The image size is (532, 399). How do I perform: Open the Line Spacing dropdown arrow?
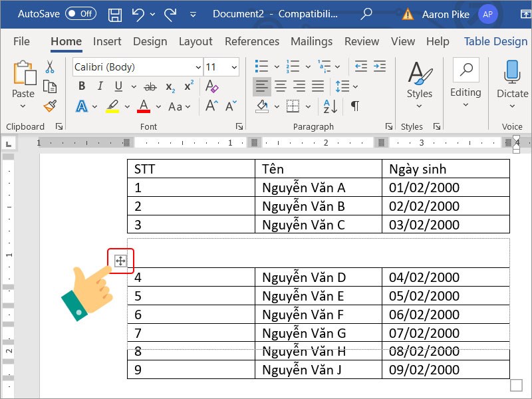point(355,86)
